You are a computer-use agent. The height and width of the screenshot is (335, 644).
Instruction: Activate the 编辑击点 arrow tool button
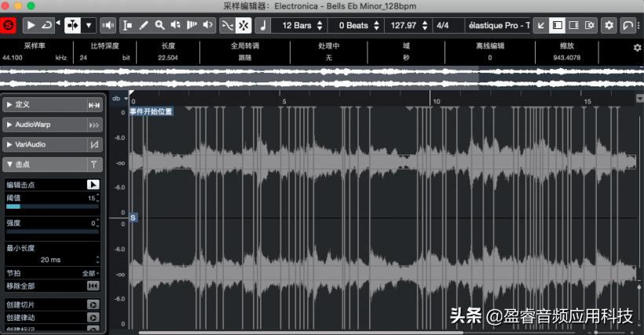[93, 184]
